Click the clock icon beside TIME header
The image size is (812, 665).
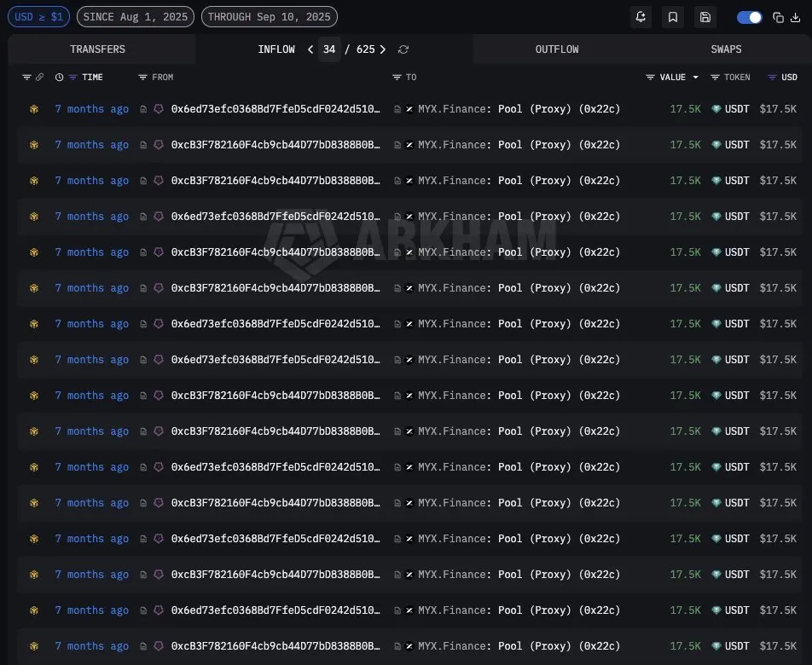tap(59, 77)
